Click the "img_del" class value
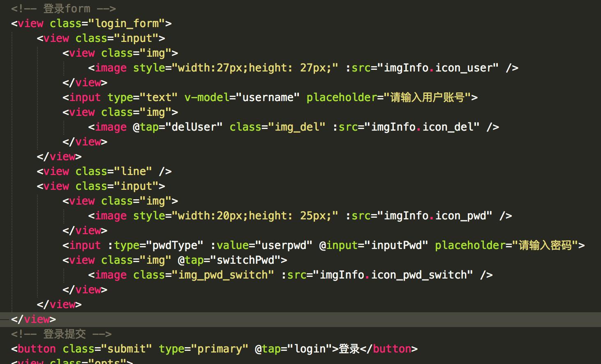 pyautogui.click(x=297, y=127)
